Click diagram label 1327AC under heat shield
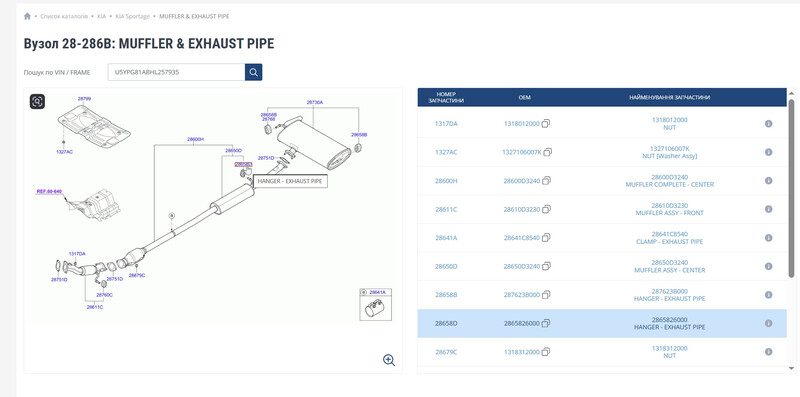The image size is (800, 397). (64, 152)
